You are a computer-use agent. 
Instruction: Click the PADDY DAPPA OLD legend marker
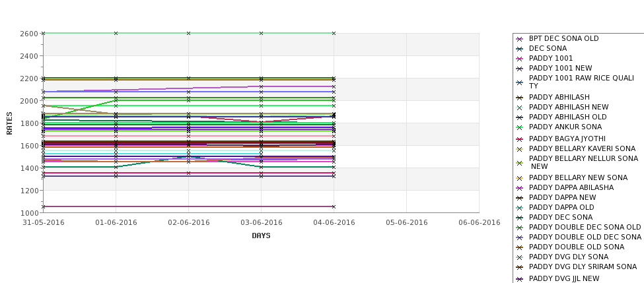[520, 208]
